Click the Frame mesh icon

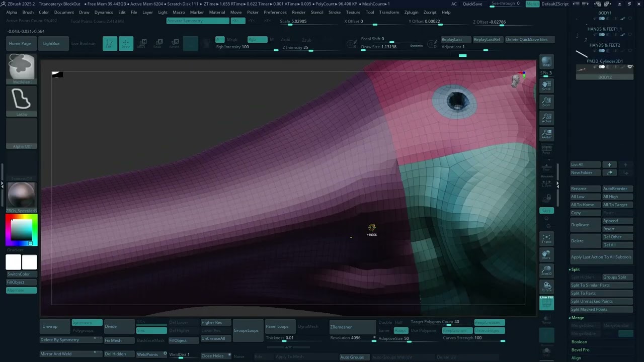(x=546, y=238)
